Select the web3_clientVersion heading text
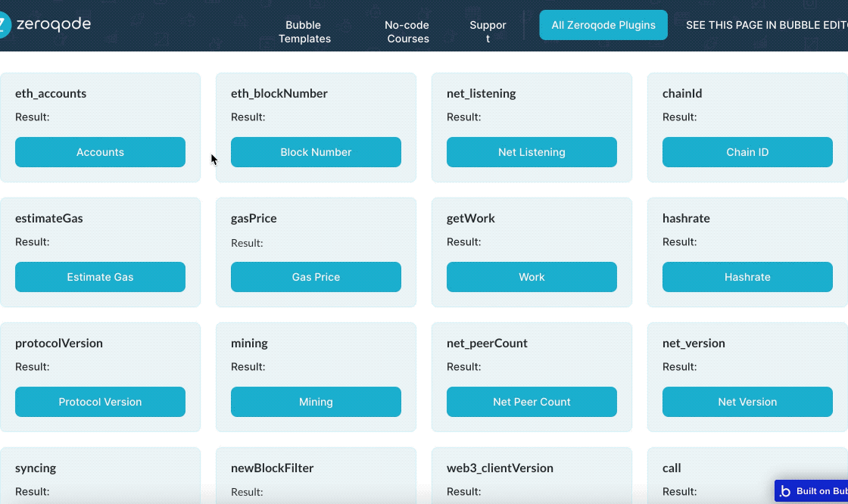The image size is (848, 504). (x=500, y=468)
